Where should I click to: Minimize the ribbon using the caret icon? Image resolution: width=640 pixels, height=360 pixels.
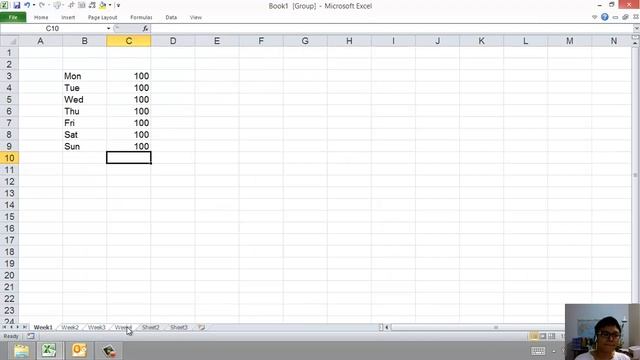(594, 18)
